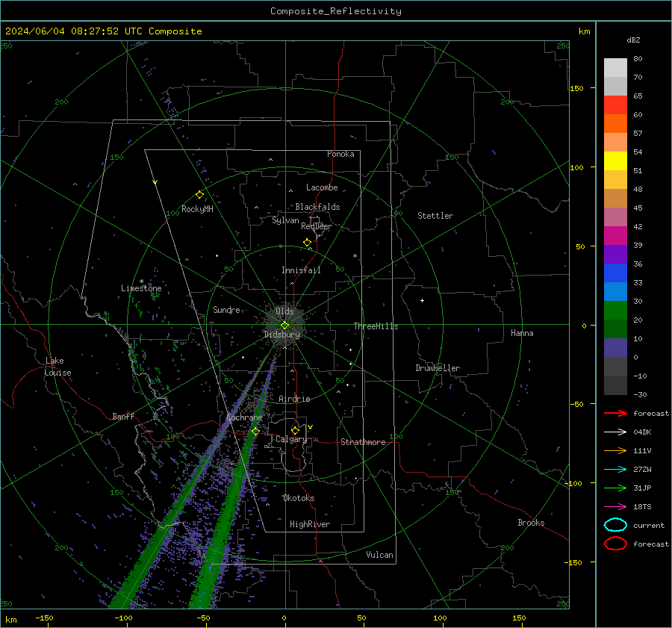Pick the red 60-65 dBZ swatch
The width and height of the screenshot is (672, 628).
point(615,105)
